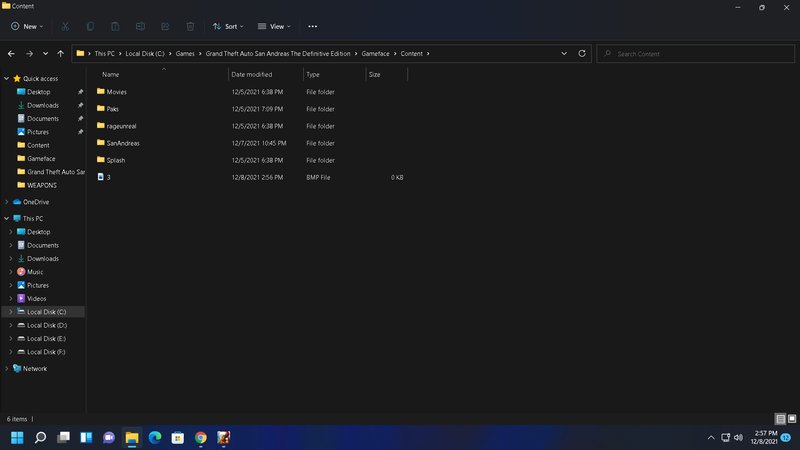Switch to large thumbnails view icon
800x450 pixels.
point(792,419)
